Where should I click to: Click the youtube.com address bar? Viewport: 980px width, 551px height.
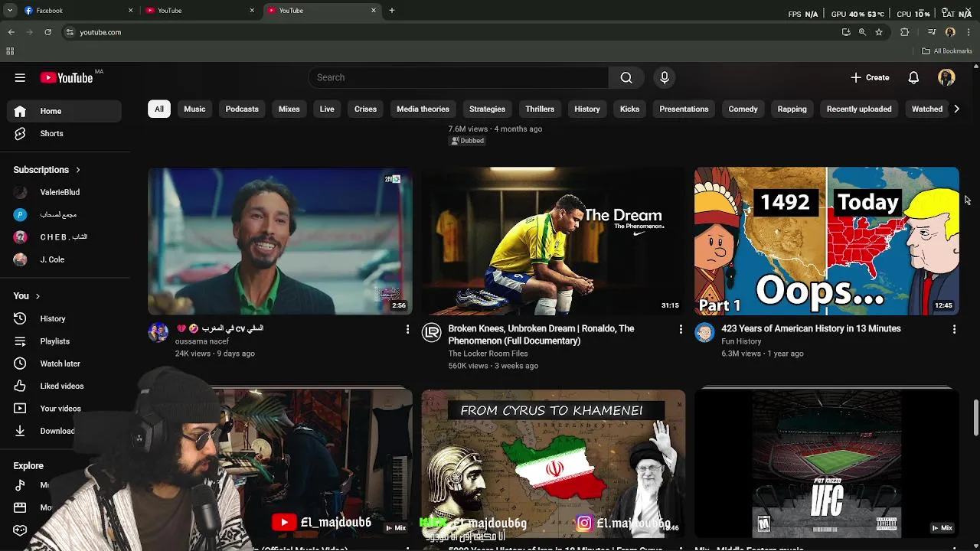tap(452, 32)
